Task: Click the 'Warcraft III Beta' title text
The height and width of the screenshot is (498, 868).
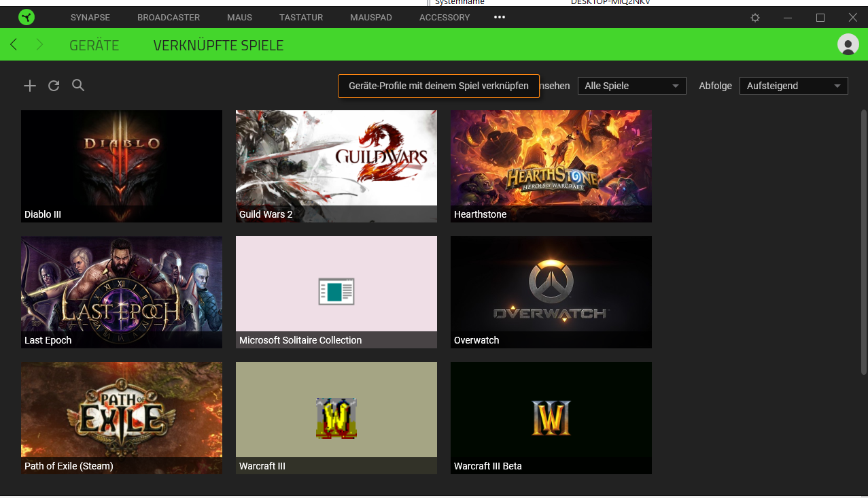Action: pyautogui.click(x=488, y=466)
